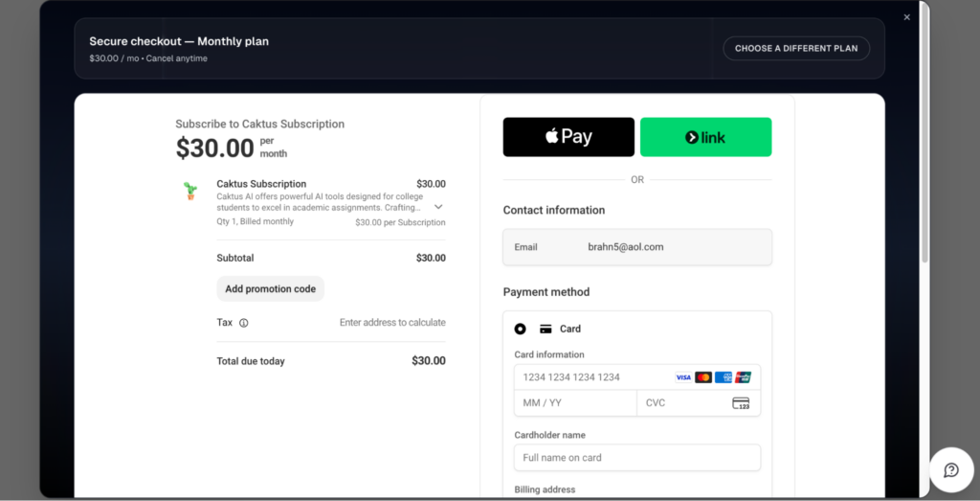Select the Card payment radio button
The image size is (980, 501).
(520, 329)
